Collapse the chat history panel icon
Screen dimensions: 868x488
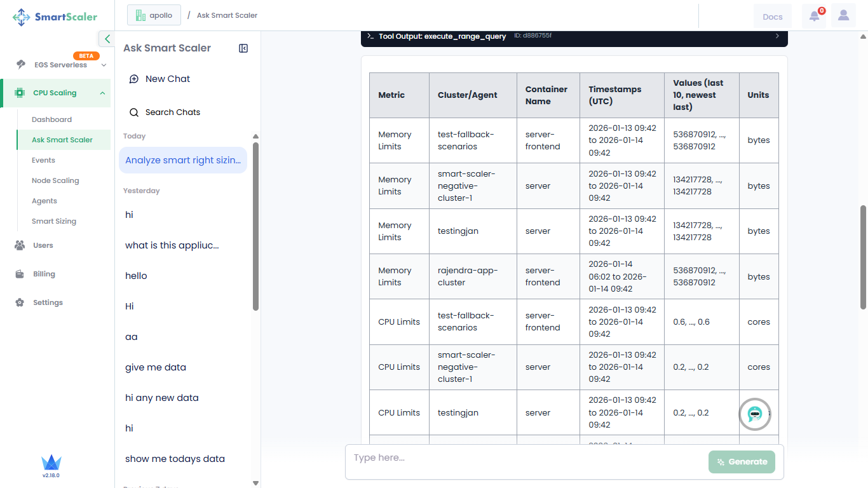pos(243,48)
